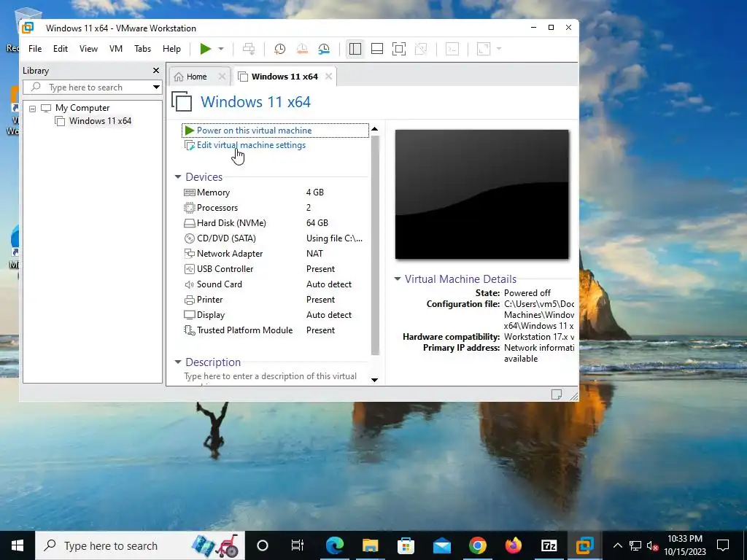Click the taskbar search box

[x=140, y=545]
